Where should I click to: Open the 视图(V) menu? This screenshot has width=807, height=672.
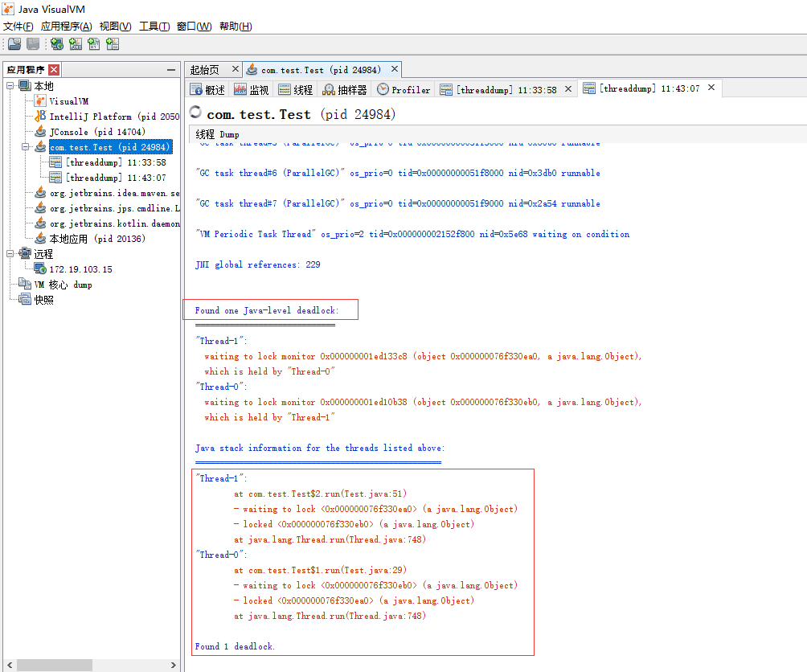click(115, 27)
